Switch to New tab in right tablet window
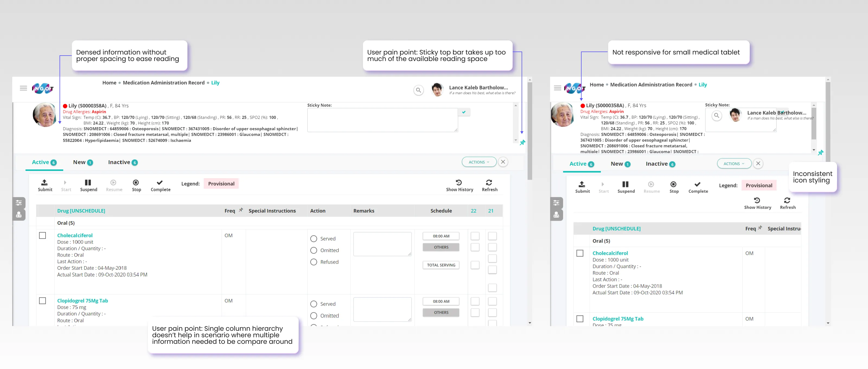868x369 pixels. pyautogui.click(x=620, y=164)
